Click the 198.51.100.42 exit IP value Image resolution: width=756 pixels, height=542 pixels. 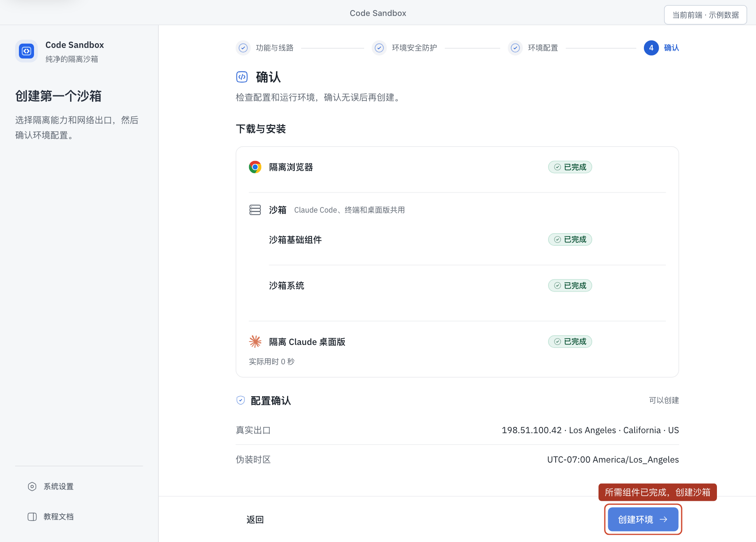tap(590, 430)
